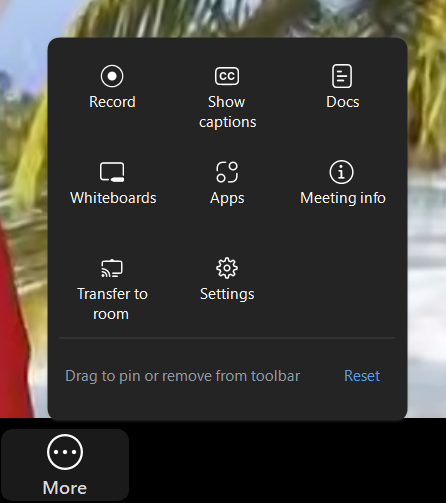Turn on Show captions (CC icon)
The width and height of the screenshot is (446, 503).
[227, 76]
